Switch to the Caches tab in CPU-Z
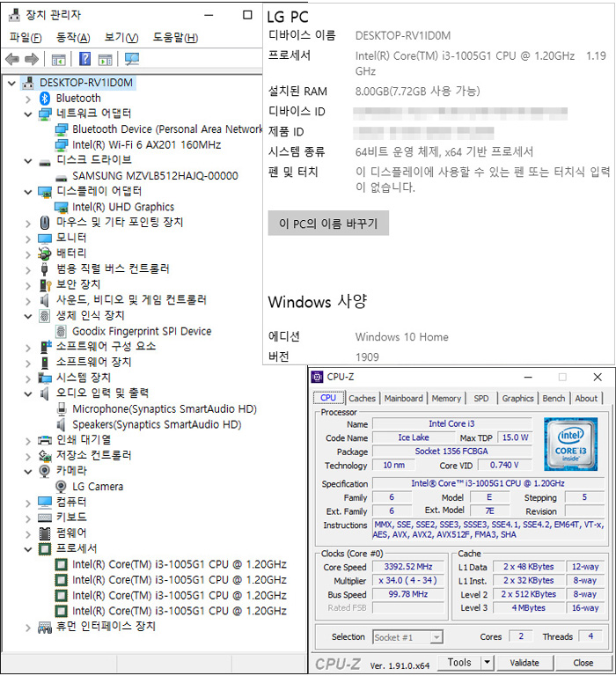616x676 pixels. coord(362,399)
